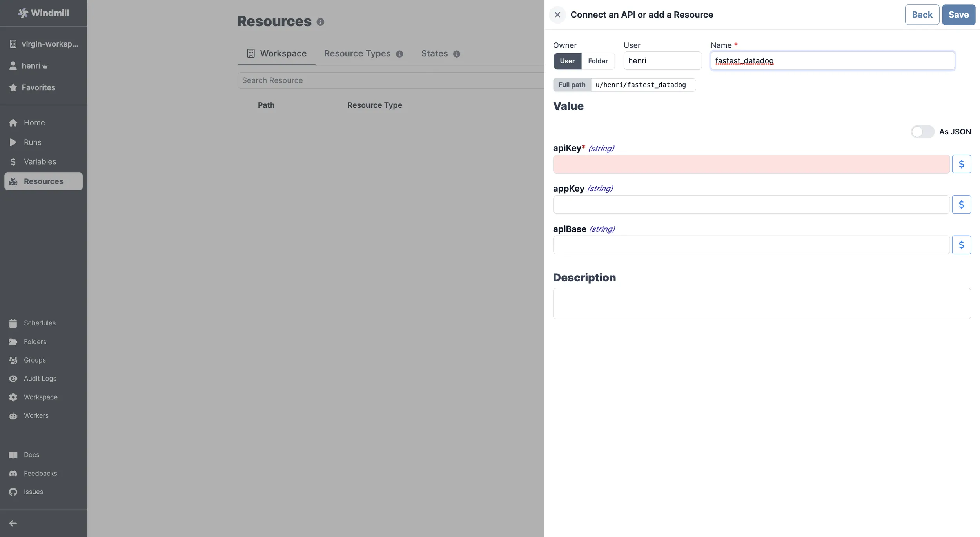The height and width of the screenshot is (537, 980).
Task: Save the fastest_datadog resource
Action: click(958, 15)
